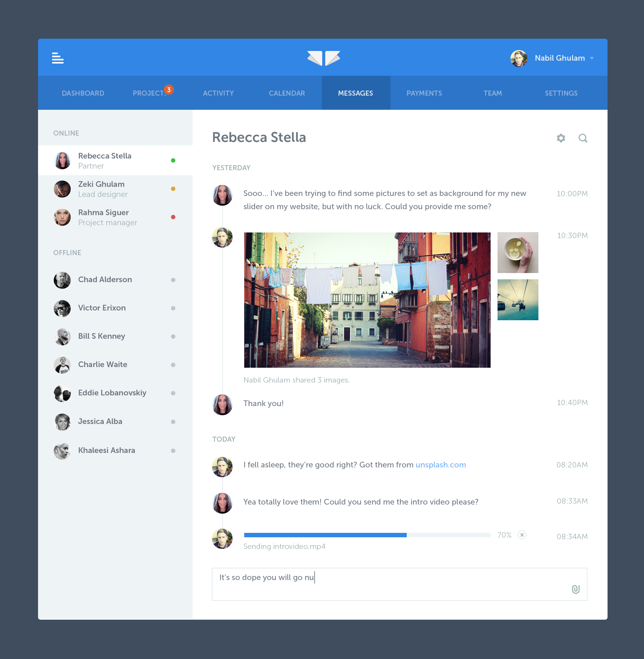
Task: Click the app logo bird icon
Action: click(x=322, y=58)
